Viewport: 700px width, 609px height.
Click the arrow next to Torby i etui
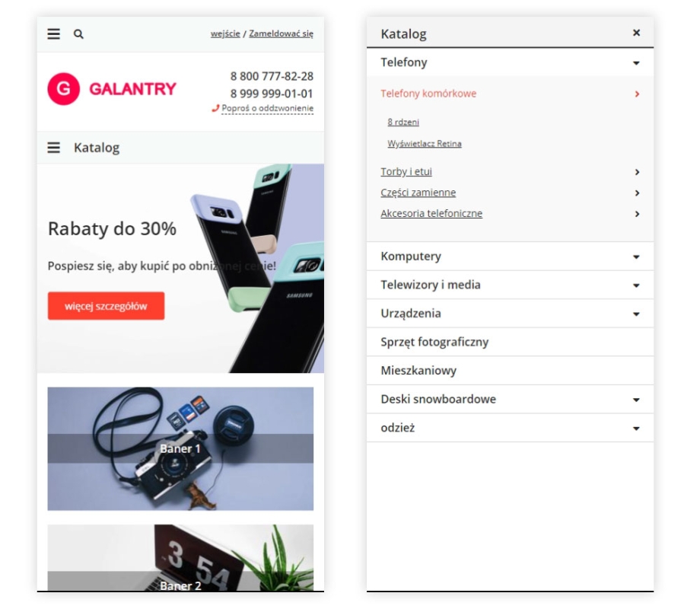pyautogui.click(x=637, y=172)
